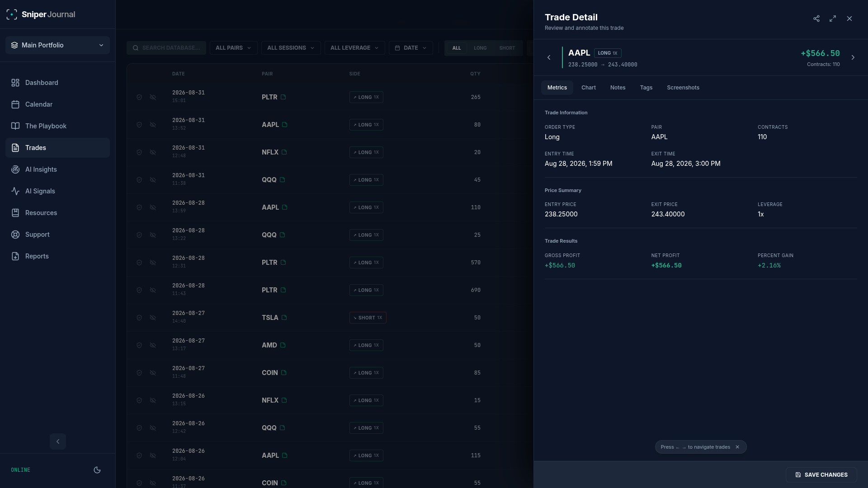Click the ONLINE status indicator
Screen dimensions: 868x488
[x=20, y=470]
